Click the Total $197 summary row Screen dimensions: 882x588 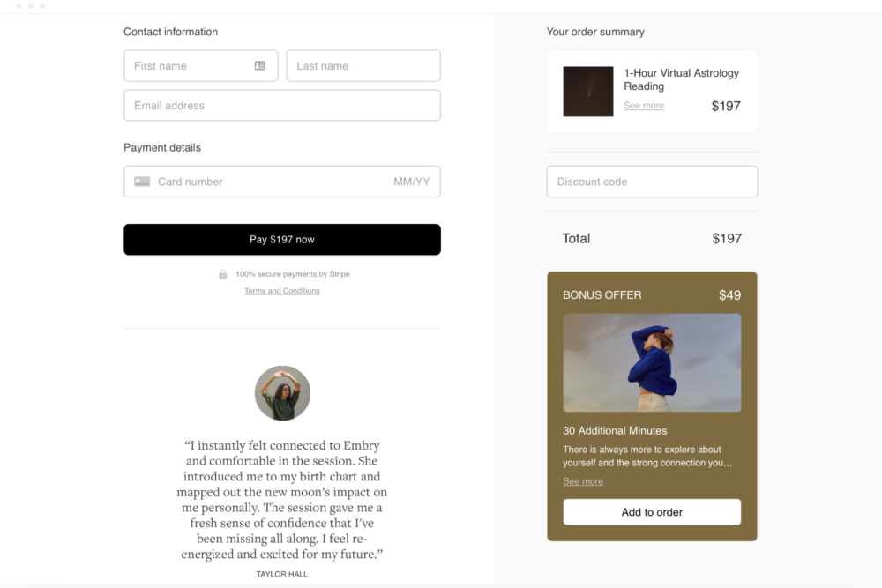(x=651, y=238)
